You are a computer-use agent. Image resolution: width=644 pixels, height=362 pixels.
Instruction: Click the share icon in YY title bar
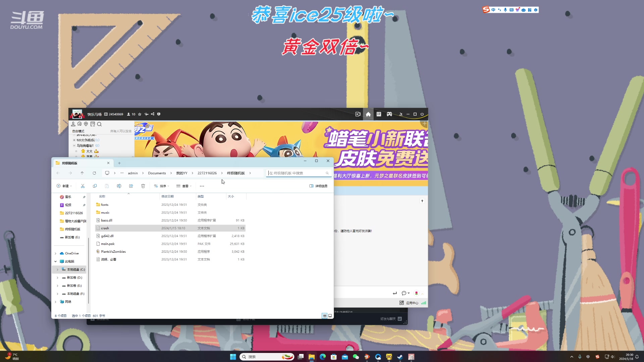pyautogui.click(x=153, y=114)
